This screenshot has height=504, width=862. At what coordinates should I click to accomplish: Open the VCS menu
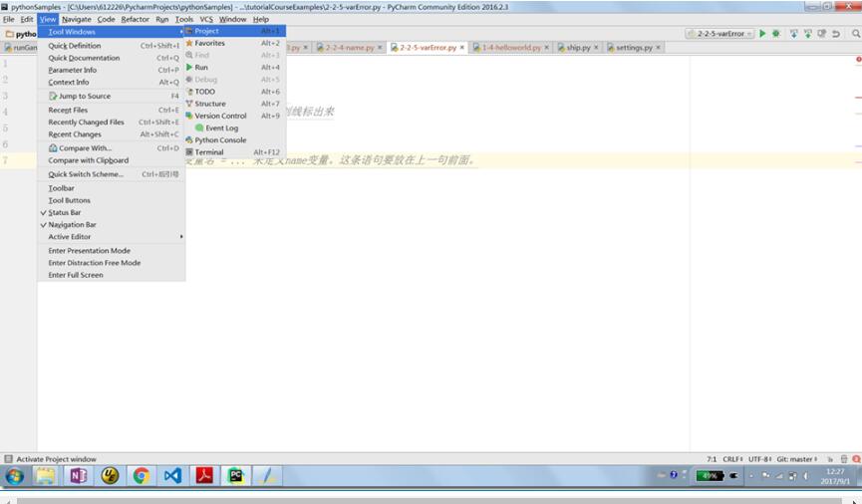206,19
